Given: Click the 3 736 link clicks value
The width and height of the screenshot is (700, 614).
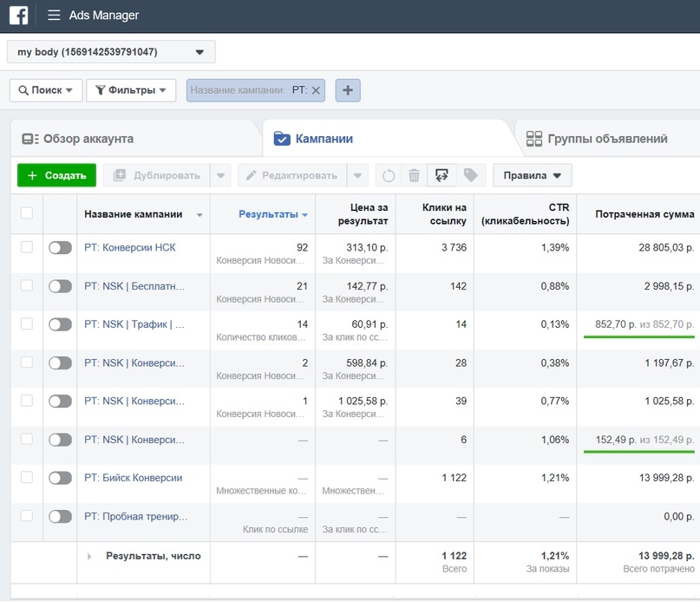Looking at the screenshot, I should tap(454, 247).
